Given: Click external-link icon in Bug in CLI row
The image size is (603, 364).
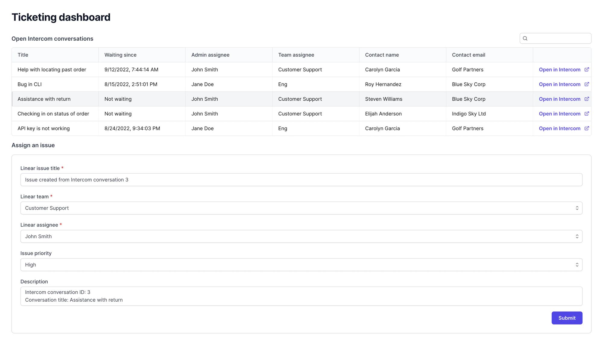Looking at the screenshot, I should coord(587,84).
